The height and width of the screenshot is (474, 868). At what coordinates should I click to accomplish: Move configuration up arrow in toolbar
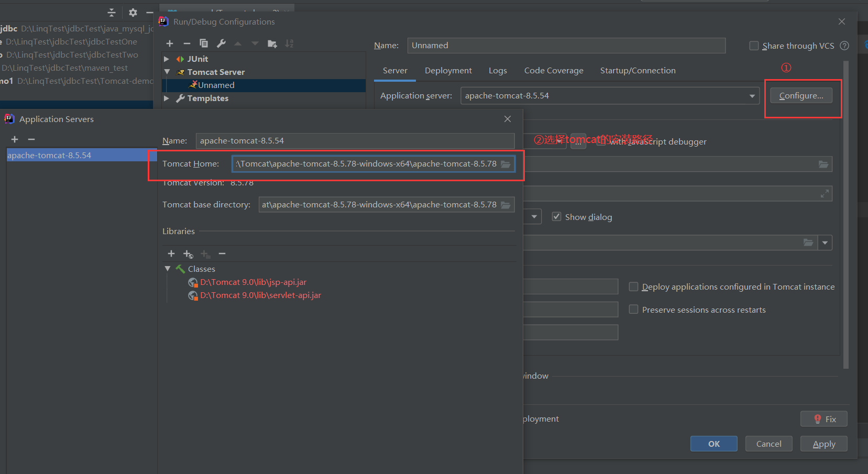coord(238,43)
